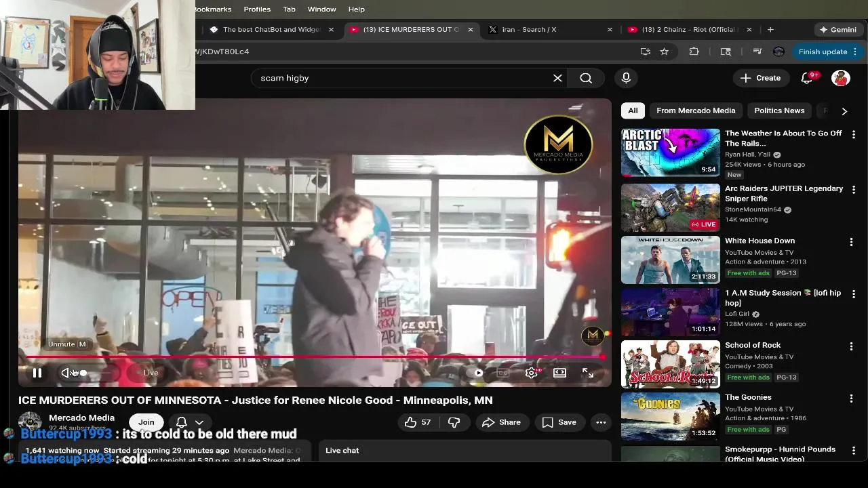Screen dimensions: 868x488
Task: Open the YouTube account avatar menu
Action: coord(841,78)
